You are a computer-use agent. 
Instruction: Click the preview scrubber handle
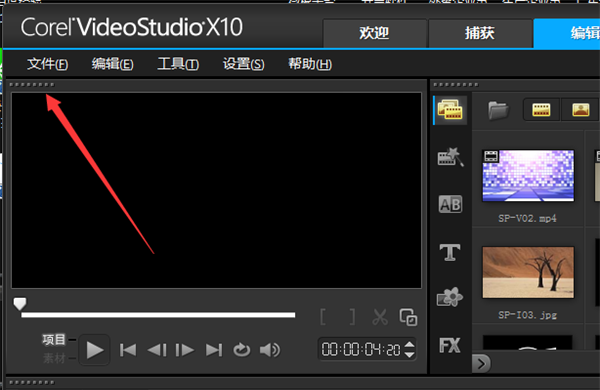(20, 304)
